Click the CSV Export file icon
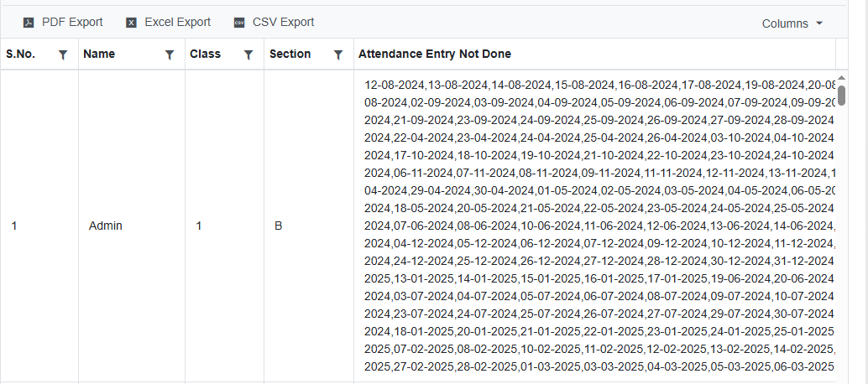Image resolution: width=868 pixels, height=384 pixels. (x=239, y=23)
